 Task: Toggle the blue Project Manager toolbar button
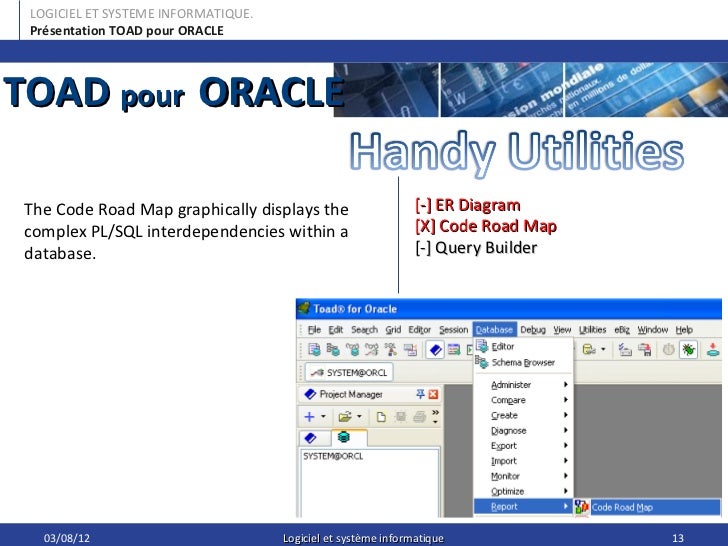[x=435, y=350]
